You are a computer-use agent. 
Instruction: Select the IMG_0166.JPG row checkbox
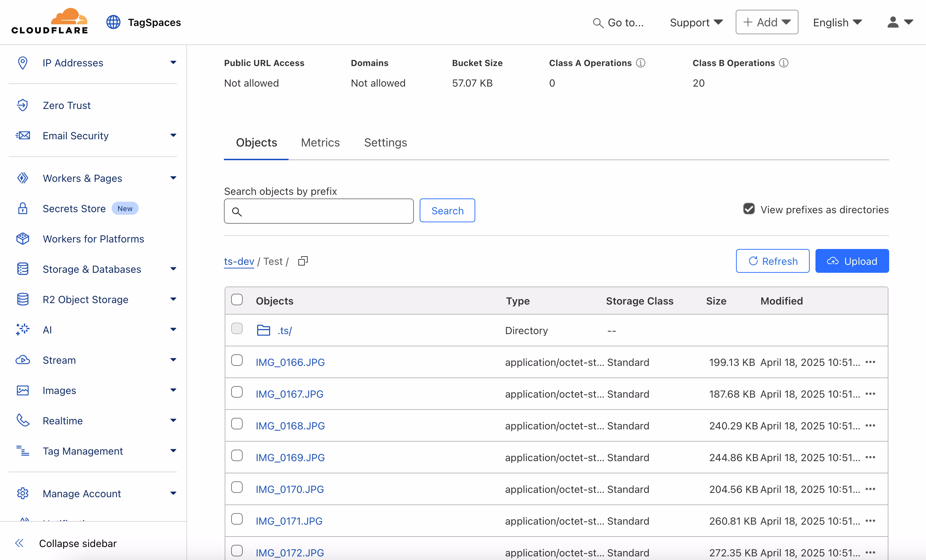click(237, 360)
